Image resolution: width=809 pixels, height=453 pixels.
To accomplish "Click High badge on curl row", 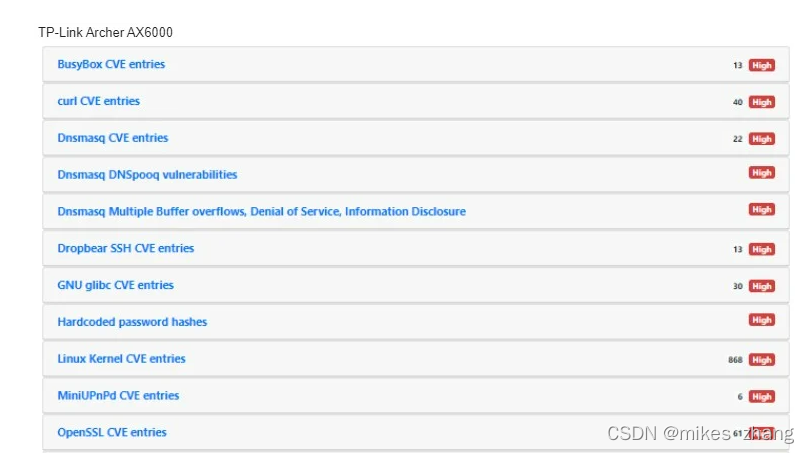I will [x=762, y=102].
